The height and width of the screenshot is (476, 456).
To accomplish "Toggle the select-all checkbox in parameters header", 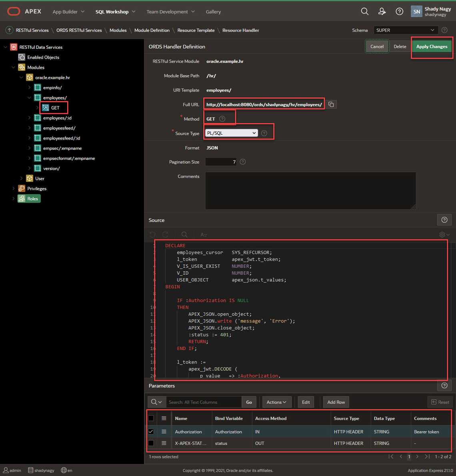I will click(151, 418).
